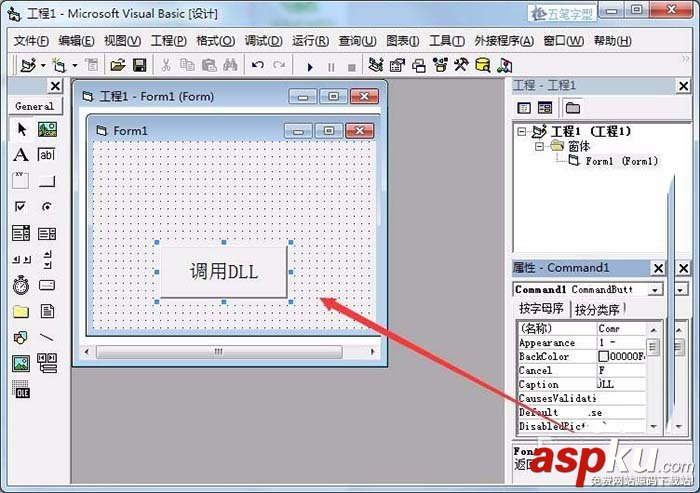
Task: Open the Object Browser toolbar icon
Action: (440, 65)
